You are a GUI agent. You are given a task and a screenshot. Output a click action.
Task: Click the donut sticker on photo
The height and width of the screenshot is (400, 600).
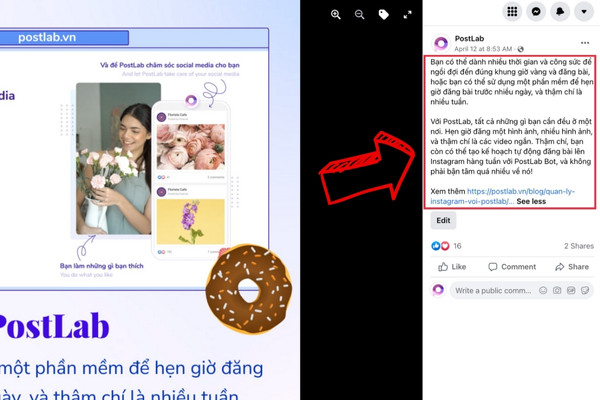(249, 289)
